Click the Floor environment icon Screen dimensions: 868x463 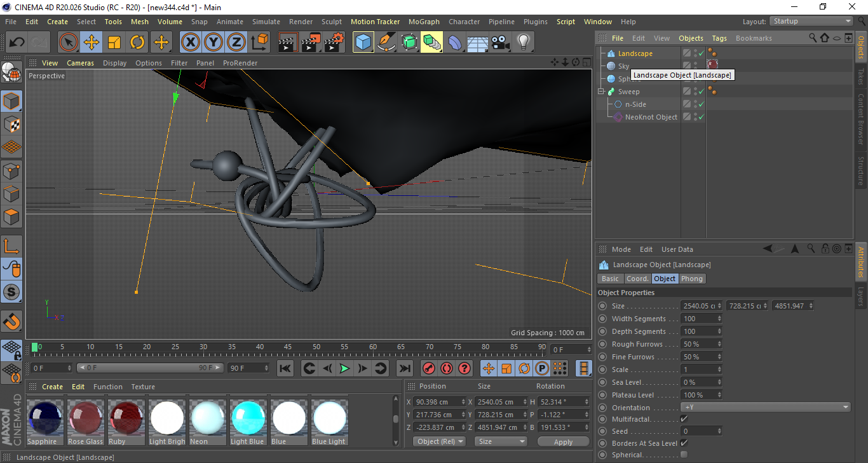[477, 43]
